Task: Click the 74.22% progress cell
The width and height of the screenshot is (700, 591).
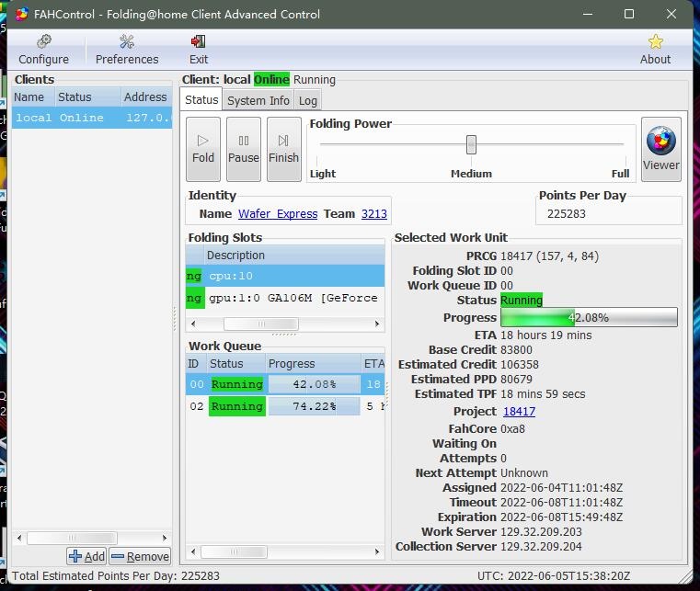Action: (x=314, y=406)
